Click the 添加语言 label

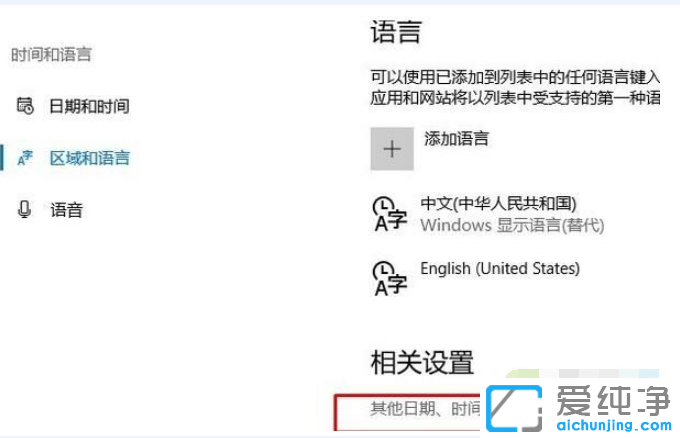456,138
